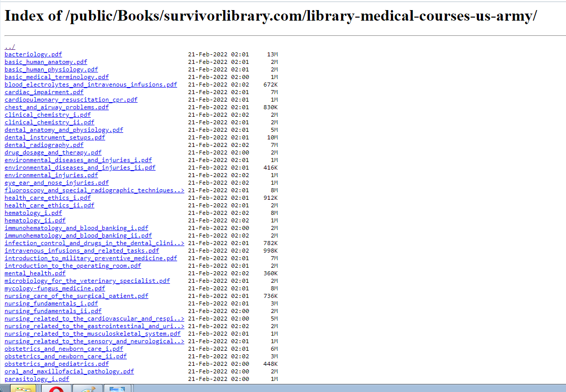Open mycology-fungus_medicine.pdf
The image size is (566, 392).
[55, 289]
